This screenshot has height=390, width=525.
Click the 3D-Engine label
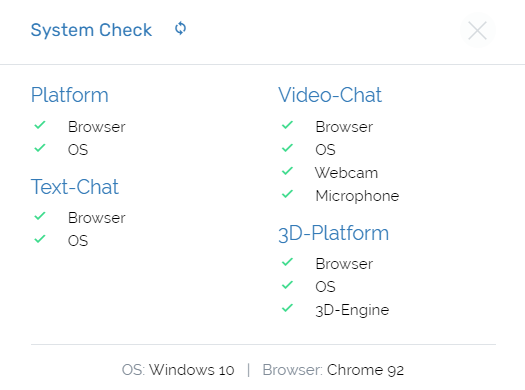coord(352,310)
